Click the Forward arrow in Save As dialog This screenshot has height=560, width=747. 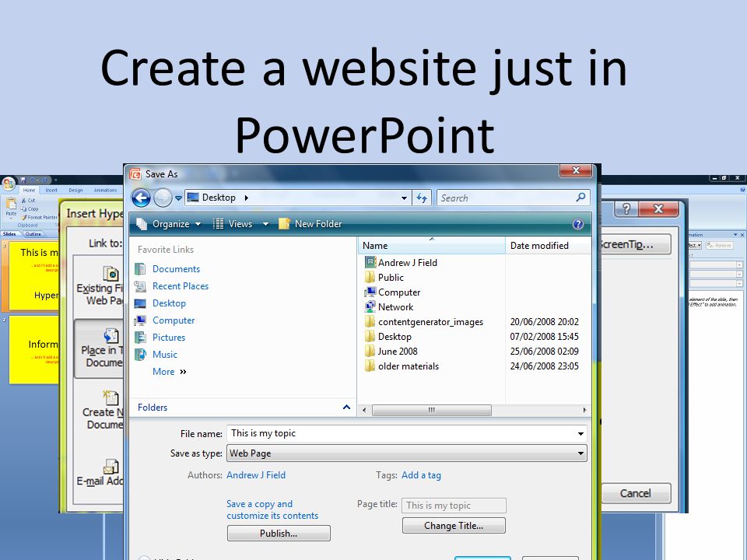[x=163, y=198]
